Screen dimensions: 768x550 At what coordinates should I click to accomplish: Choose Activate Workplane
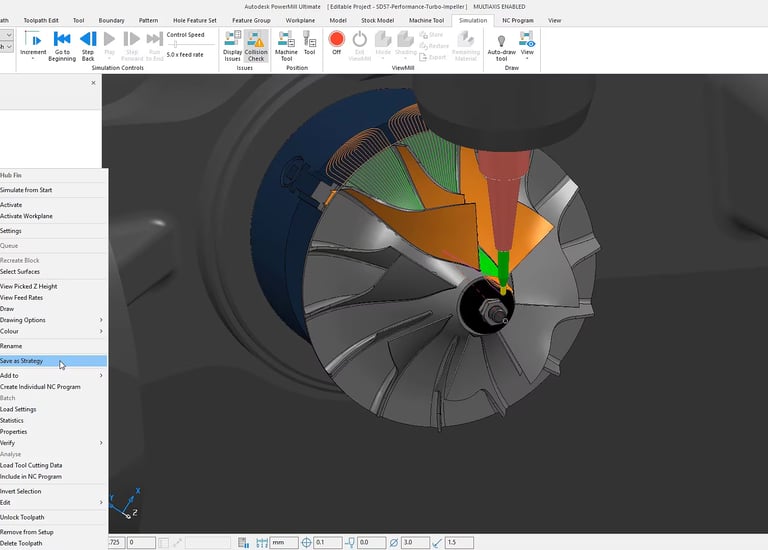click(53, 216)
